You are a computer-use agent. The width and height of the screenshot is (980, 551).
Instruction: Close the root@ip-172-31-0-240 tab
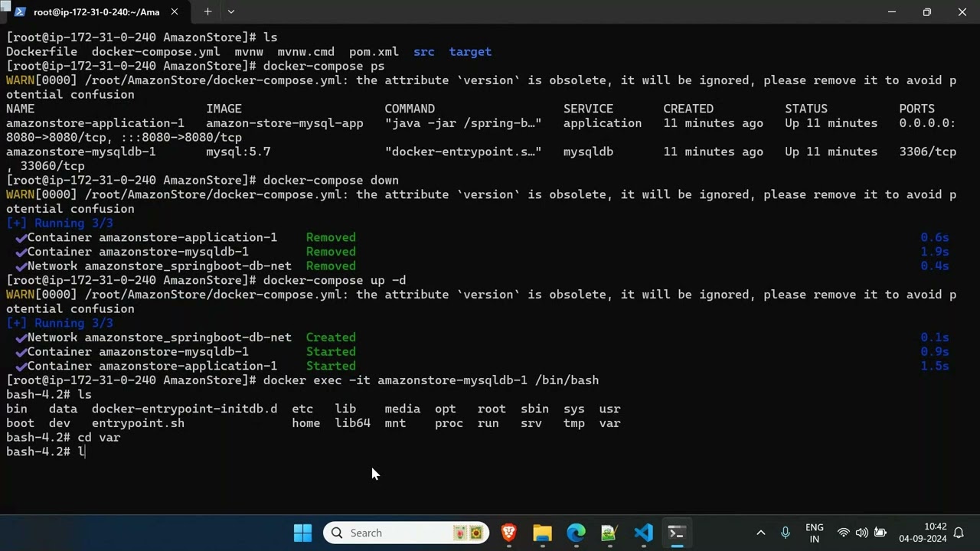pos(175,12)
